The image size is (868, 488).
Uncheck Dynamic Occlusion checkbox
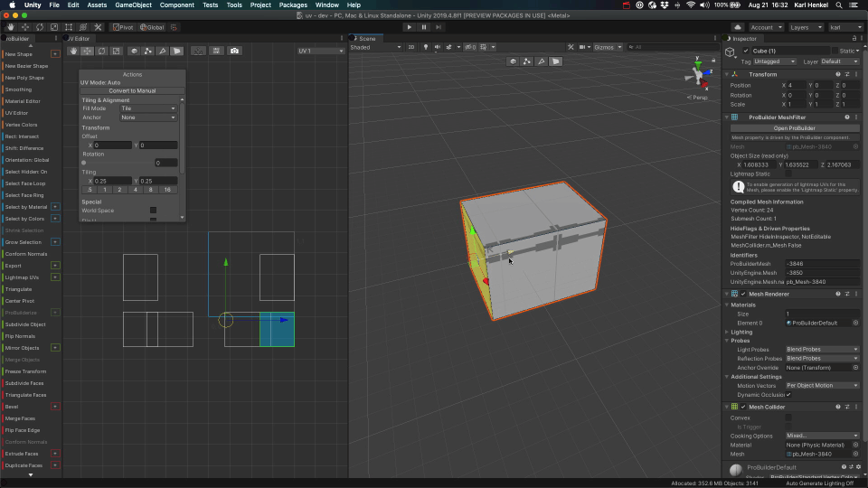[x=788, y=395]
